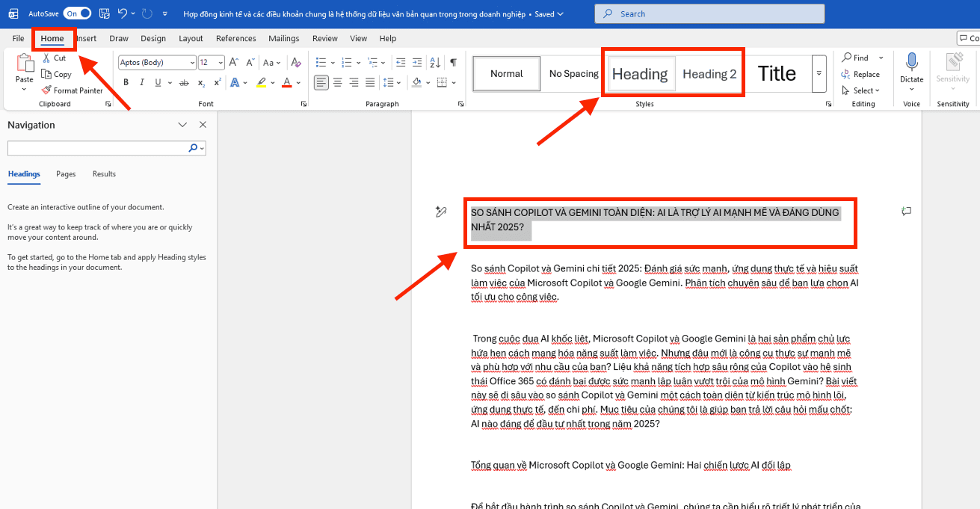
Task: Click the Sort A-Z icon
Action: 434,62
